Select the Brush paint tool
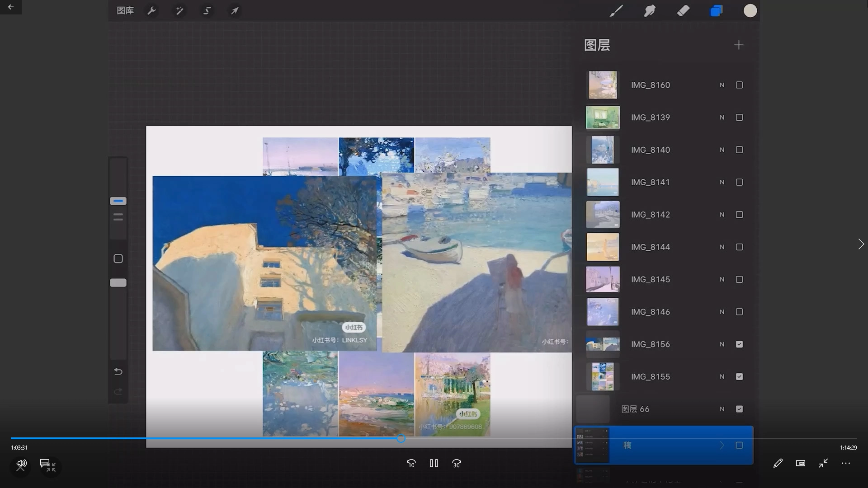 [616, 10]
